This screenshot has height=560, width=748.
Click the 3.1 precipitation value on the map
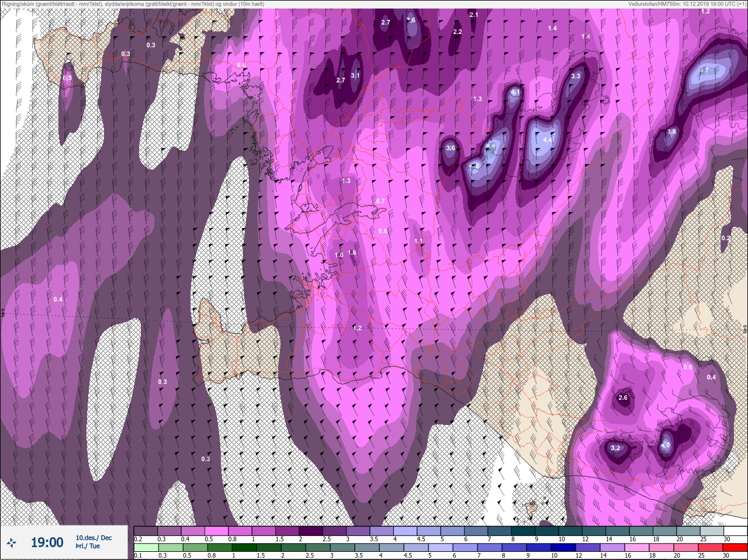[x=355, y=75]
